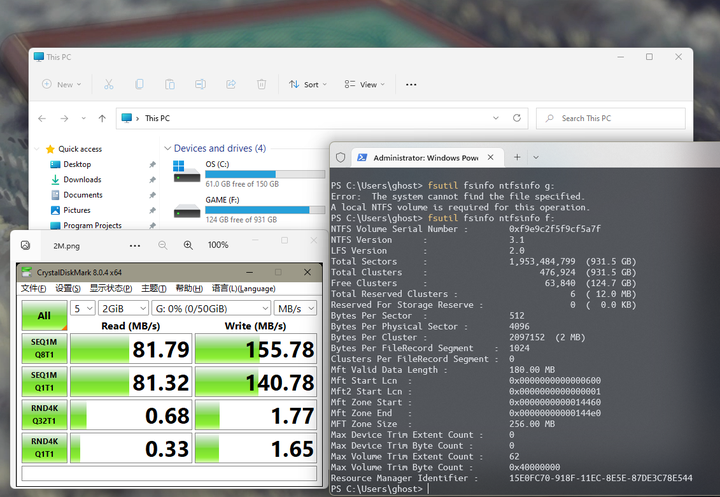The height and width of the screenshot is (497, 720).
Task: Open the New dropdown in File Explorer
Action: 62,85
